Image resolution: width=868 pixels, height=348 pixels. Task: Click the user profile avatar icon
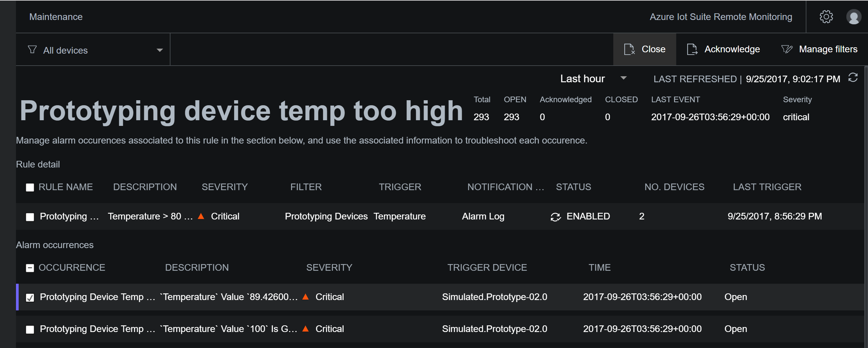tap(853, 17)
